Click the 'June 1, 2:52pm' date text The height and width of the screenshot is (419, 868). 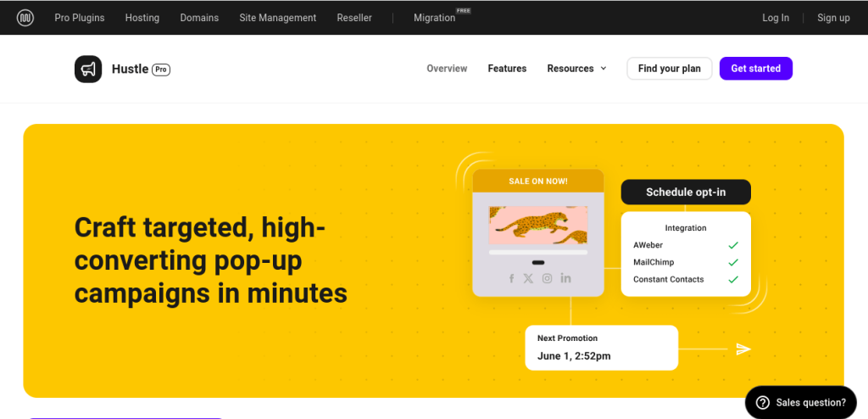(574, 356)
